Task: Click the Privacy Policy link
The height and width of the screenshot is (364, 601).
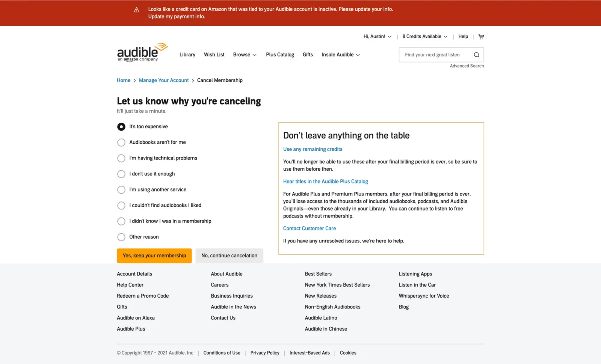Action: [265, 353]
